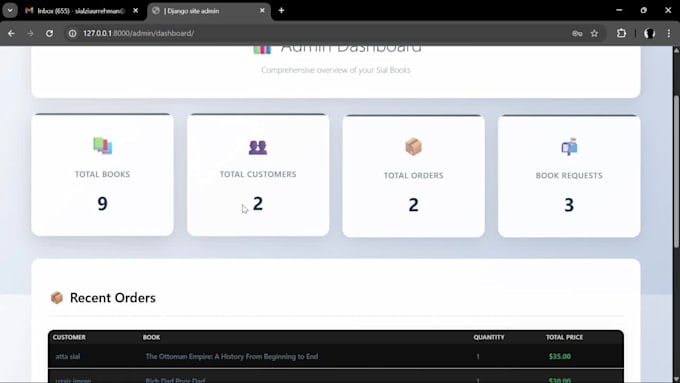This screenshot has width=680, height=383.
Task: Click the dashboard chart icon beside the title
Action: pos(262,49)
